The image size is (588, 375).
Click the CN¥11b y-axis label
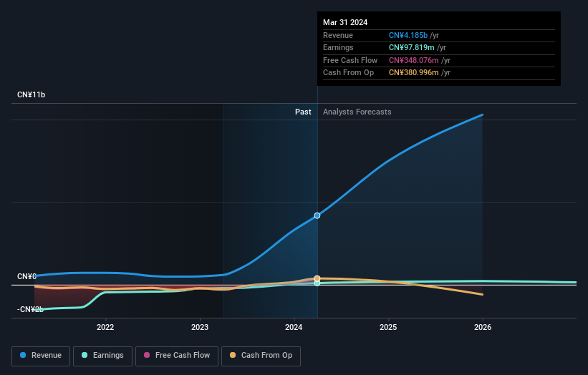[31, 94]
